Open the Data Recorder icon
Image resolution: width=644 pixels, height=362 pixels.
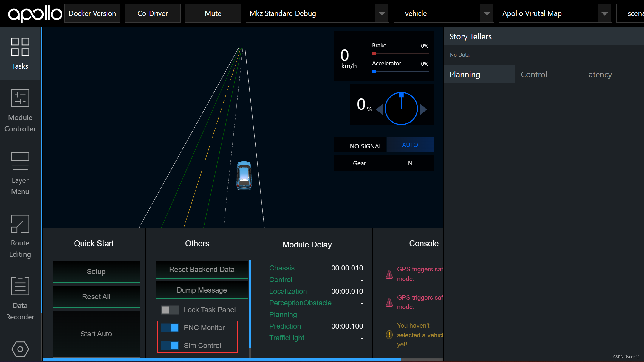click(x=20, y=286)
